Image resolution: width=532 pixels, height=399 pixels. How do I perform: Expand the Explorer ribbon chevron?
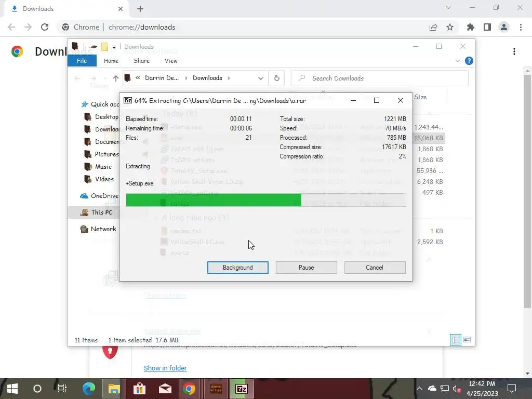[x=457, y=61]
